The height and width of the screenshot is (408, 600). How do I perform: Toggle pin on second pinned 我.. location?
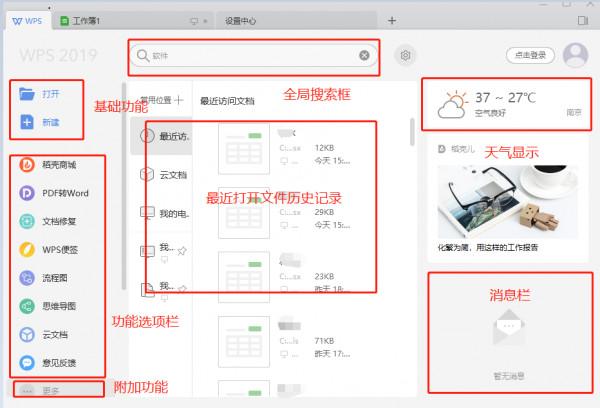click(182, 289)
